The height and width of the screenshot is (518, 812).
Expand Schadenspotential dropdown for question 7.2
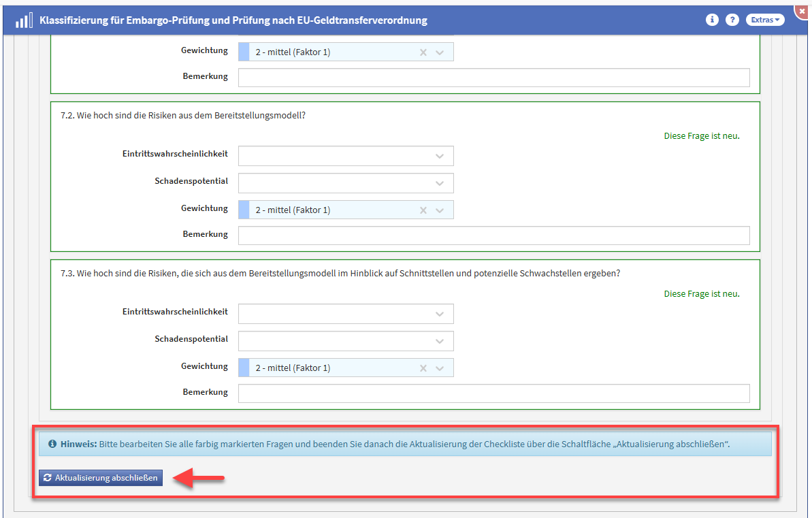[440, 184]
